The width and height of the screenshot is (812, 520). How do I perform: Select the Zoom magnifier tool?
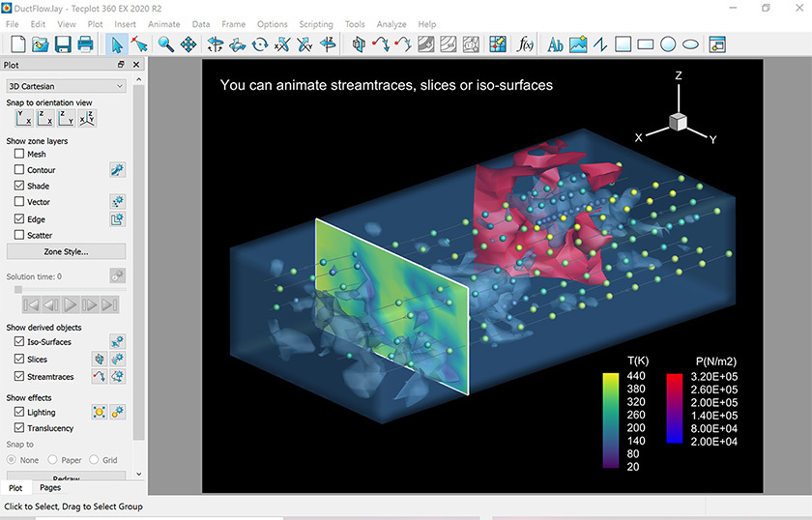[x=166, y=43]
